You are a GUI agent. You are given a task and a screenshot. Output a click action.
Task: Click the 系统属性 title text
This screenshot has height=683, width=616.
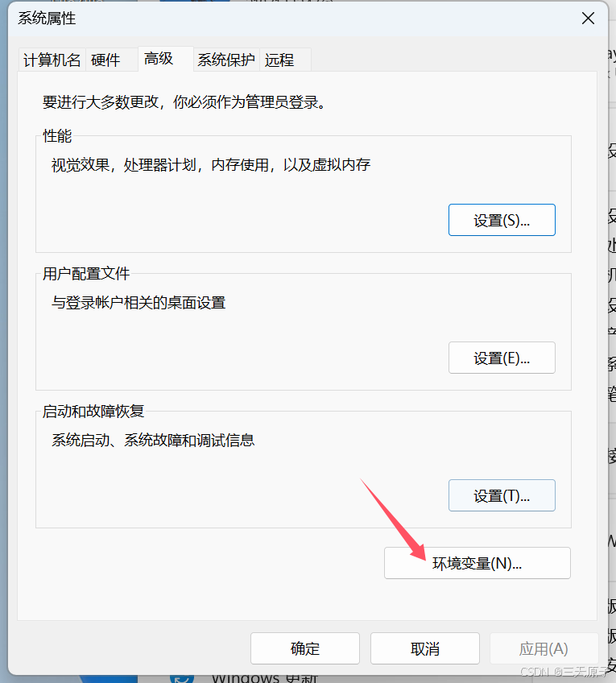[x=47, y=19]
